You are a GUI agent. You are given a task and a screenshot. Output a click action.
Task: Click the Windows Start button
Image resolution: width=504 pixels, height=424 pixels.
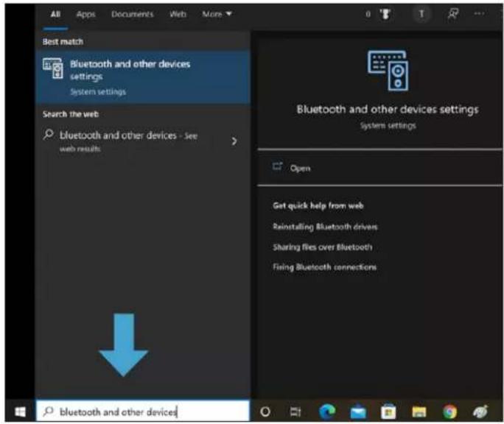click(20, 411)
